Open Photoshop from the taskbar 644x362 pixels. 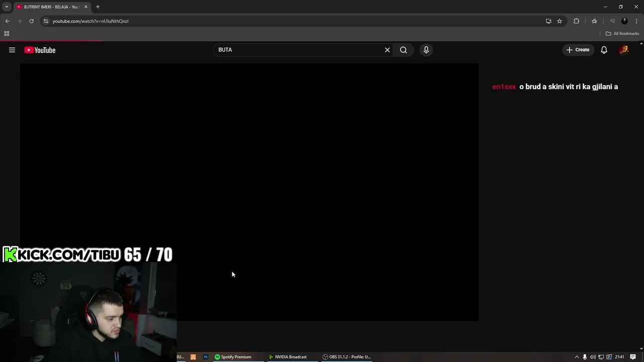point(205,357)
